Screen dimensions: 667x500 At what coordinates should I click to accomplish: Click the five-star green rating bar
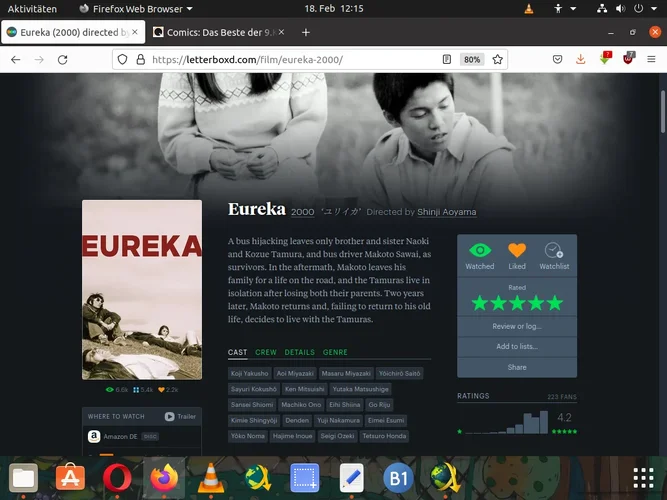517,303
